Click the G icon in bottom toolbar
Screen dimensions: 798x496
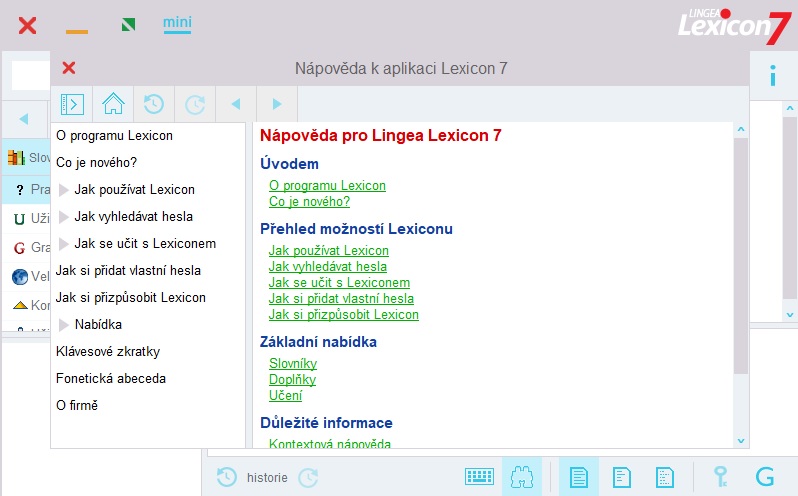click(764, 477)
